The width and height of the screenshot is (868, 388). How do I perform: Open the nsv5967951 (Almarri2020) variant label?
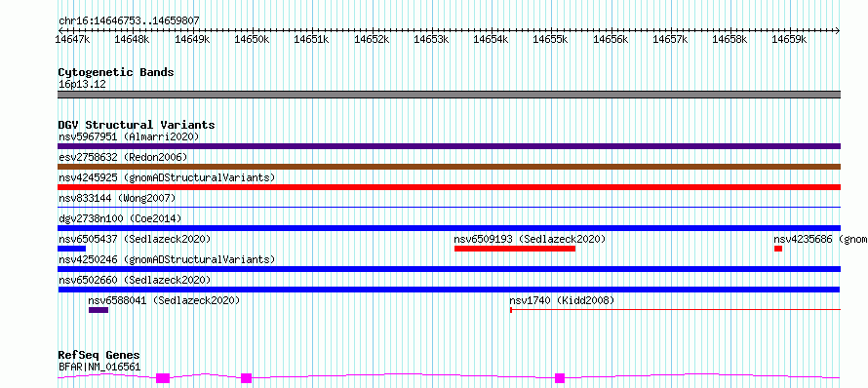[x=129, y=136]
